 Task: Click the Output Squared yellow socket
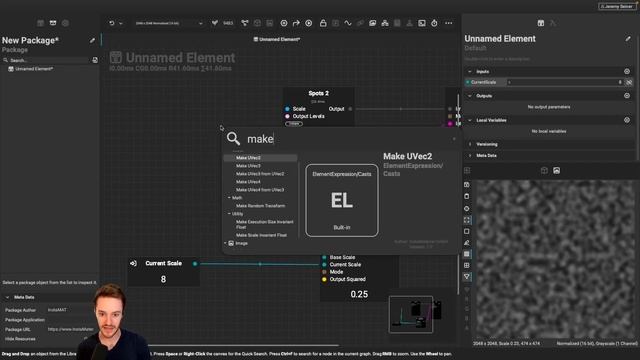point(324,279)
